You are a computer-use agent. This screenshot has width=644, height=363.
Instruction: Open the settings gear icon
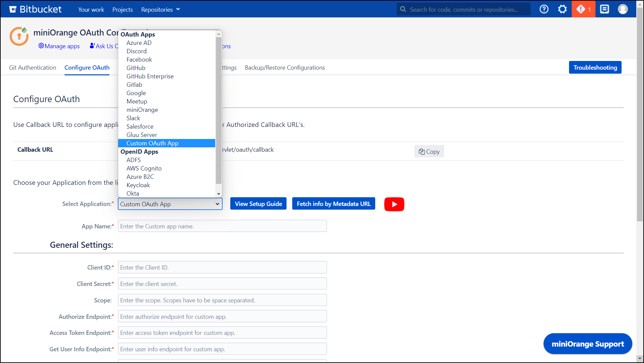pyautogui.click(x=562, y=9)
